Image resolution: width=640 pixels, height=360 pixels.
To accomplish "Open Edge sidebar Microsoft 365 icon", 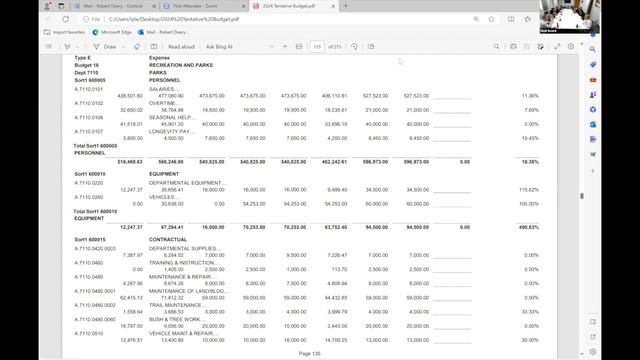I will [x=593, y=109].
